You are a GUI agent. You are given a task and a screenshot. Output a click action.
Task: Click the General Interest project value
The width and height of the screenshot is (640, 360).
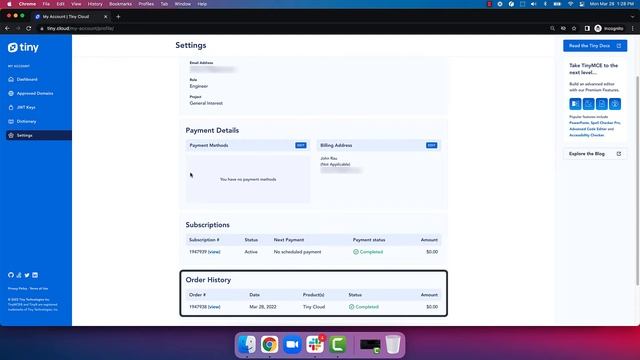pyautogui.click(x=206, y=103)
